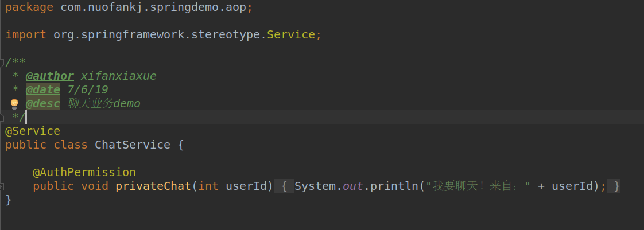Click the @Service annotation
The height and width of the screenshot is (230, 644).
click(33, 131)
